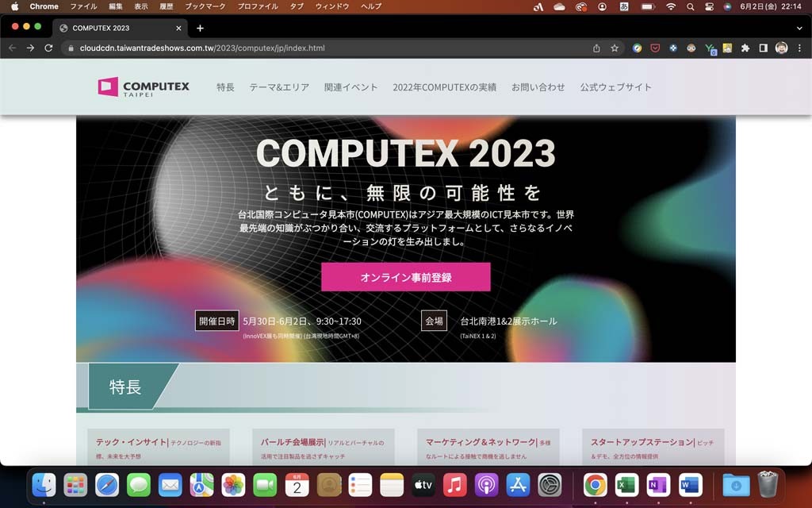Screen dimensions: 812x508
Task: Go to テーマ&エリア section
Action: pos(279,87)
